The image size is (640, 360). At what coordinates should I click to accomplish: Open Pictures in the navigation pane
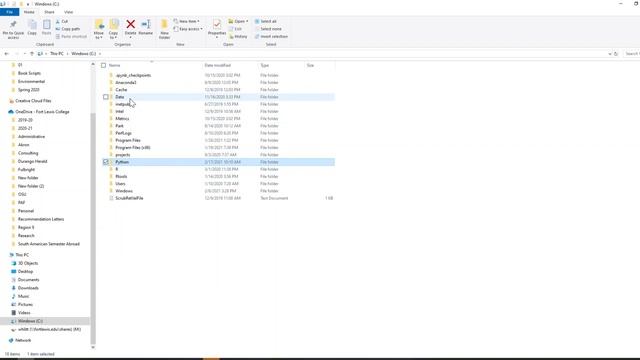pyautogui.click(x=22, y=304)
